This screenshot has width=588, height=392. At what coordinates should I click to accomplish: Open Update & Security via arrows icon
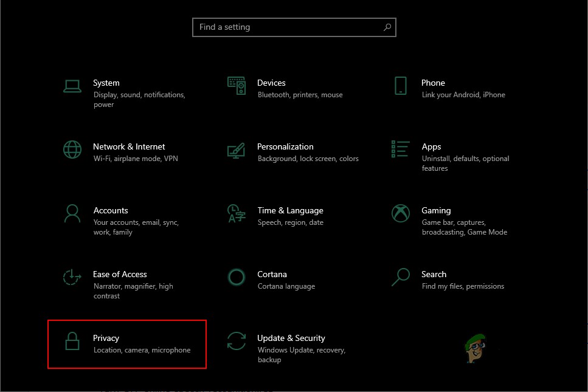coord(237,341)
